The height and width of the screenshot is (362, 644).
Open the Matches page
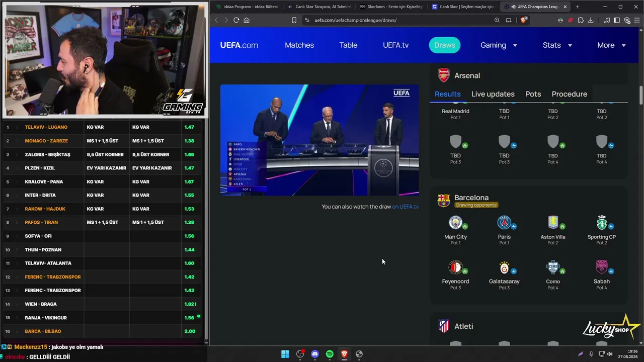click(x=299, y=45)
